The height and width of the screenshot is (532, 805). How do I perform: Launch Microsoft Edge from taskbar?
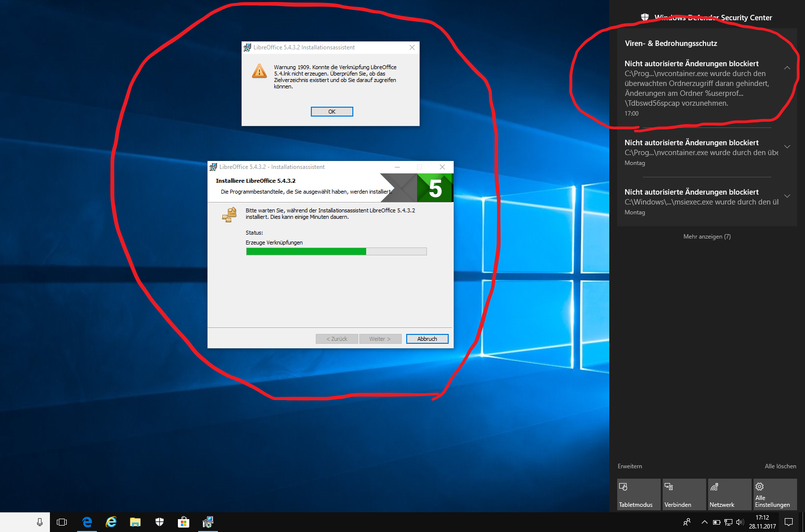(x=87, y=522)
